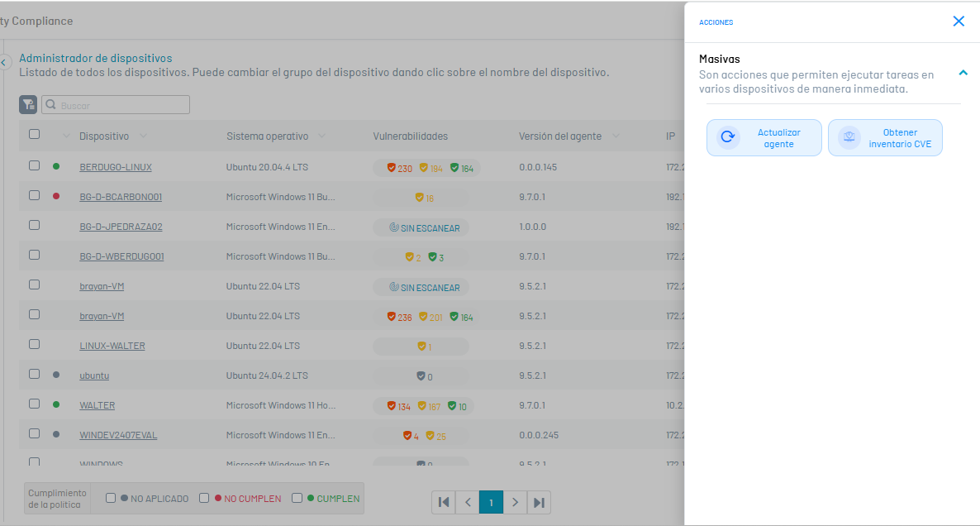Click the Buscar search field
This screenshot has width=980, height=526.
[122, 105]
